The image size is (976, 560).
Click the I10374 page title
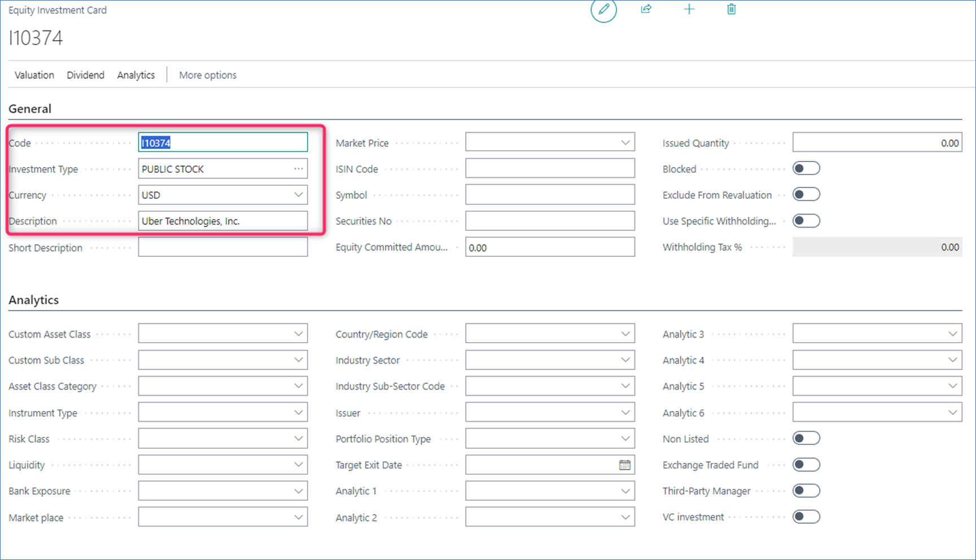[36, 38]
